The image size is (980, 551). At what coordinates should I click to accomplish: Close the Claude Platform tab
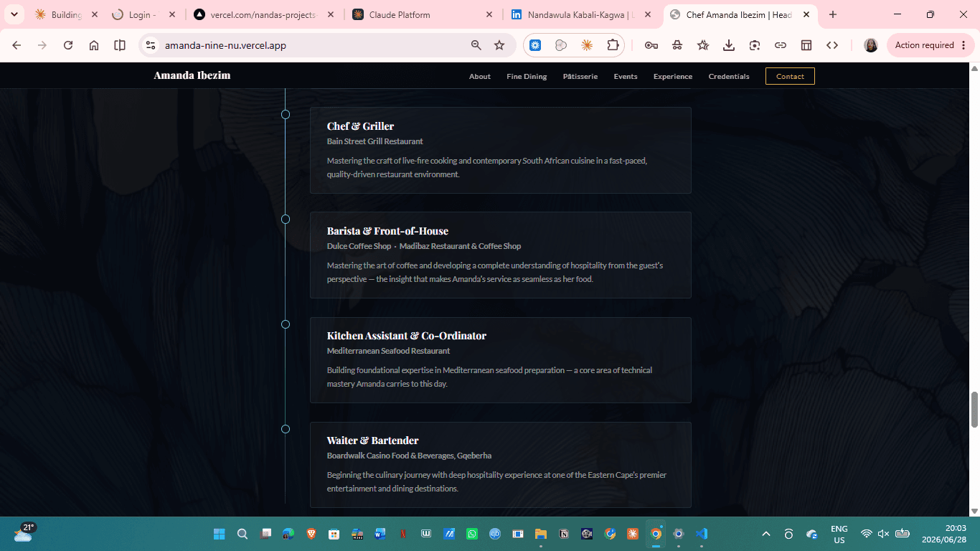click(x=489, y=14)
